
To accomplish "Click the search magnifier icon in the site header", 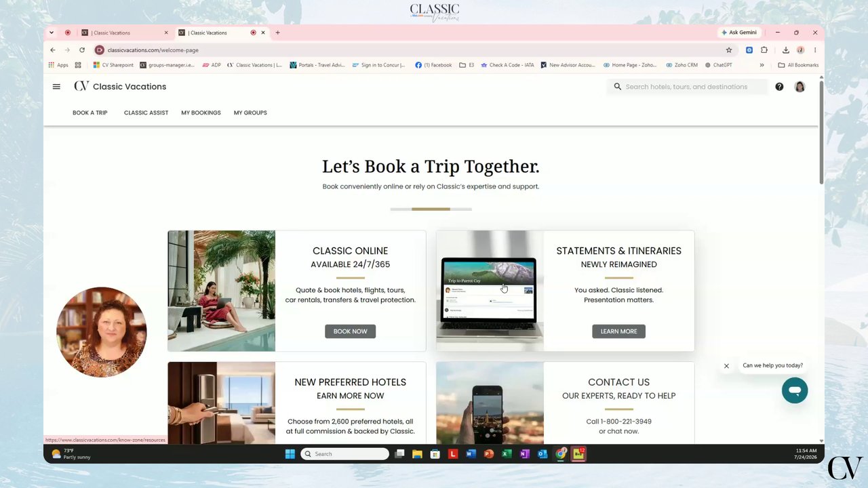I will click(x=617, y=87).
